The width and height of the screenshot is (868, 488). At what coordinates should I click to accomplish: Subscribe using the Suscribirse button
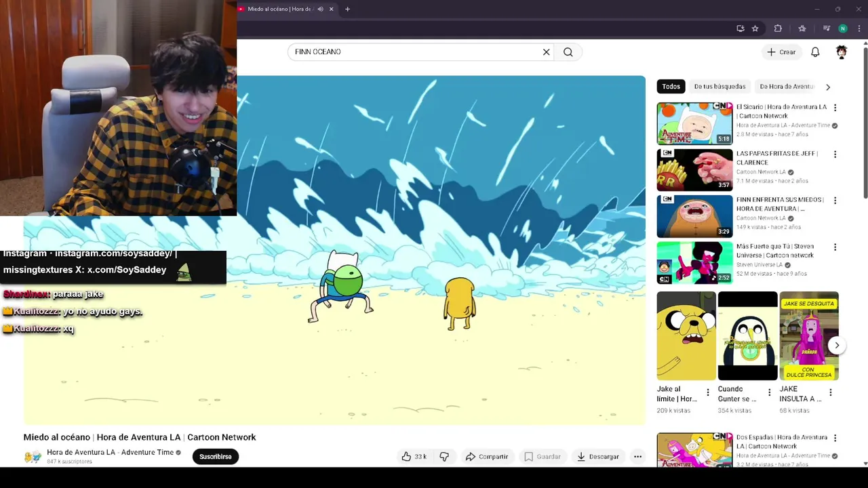[216, 457]
